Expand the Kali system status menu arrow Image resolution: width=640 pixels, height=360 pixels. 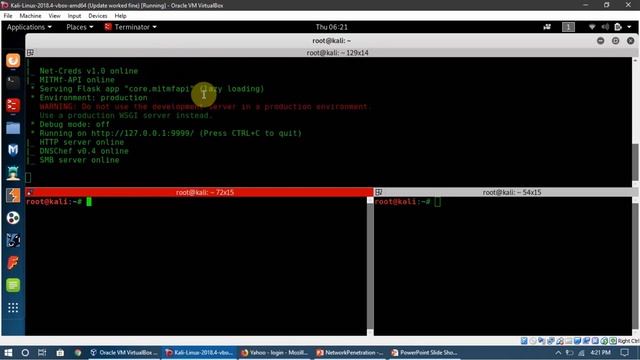(629, 27)
